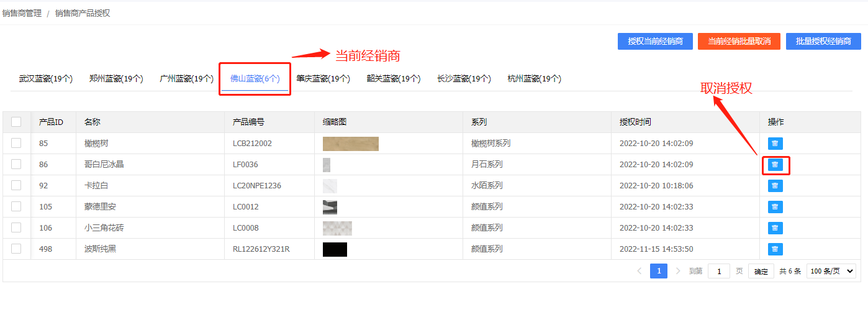Select checkbox of product ID 92
868x317 pixels.
16,185
